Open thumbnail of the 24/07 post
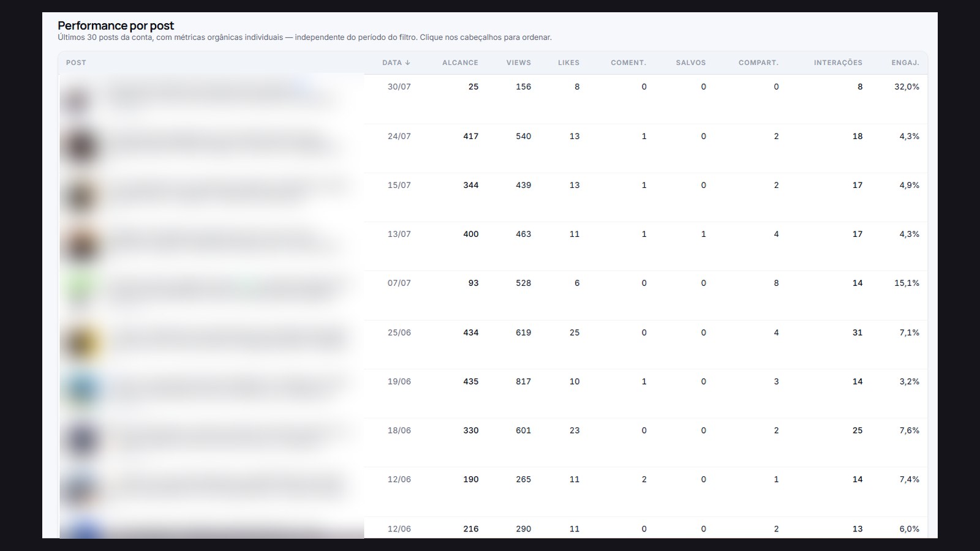Viewport: 980px width, 551px height. (81, 148)
